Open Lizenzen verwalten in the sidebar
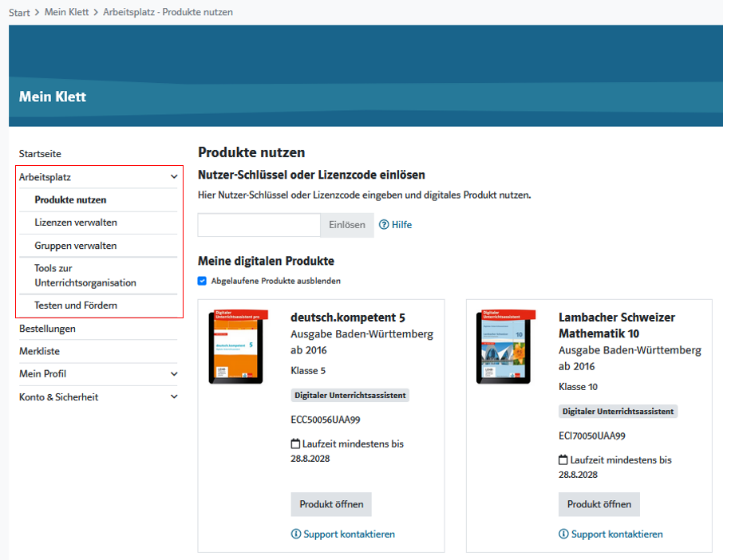Image resolution: width=731 pixels, height=560 pixels. point(76,223)
